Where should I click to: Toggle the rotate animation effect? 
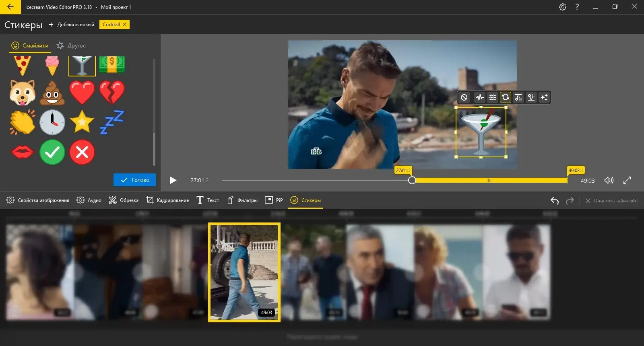506,97
